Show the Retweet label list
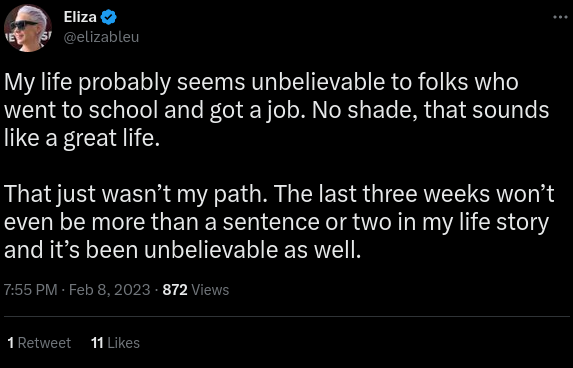Image resolution: width=573 pixels, height=368 pixels. (x=44, y=343)
